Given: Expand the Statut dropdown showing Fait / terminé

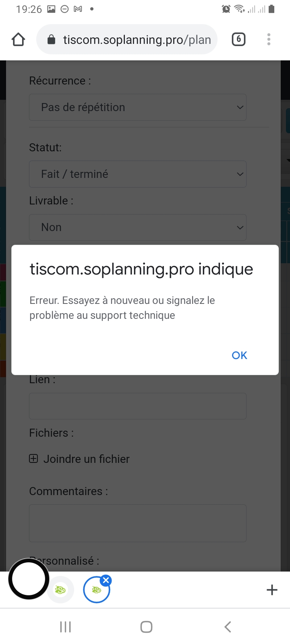Looking at the screenshot, I should pos(138,174).
